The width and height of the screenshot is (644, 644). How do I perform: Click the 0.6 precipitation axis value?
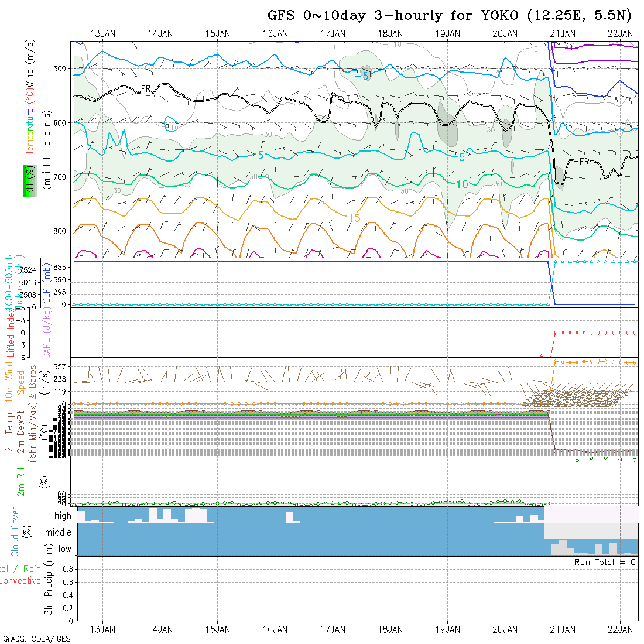[68, 582]
